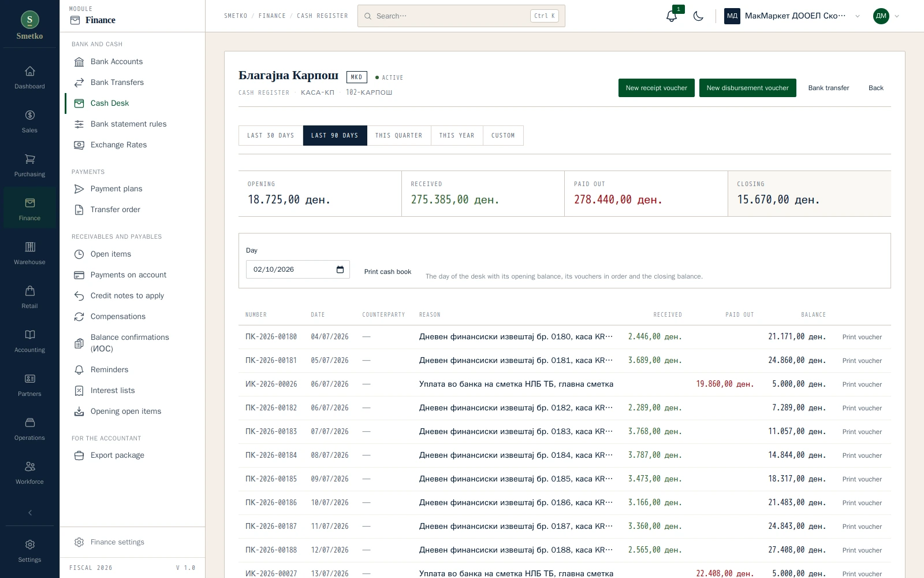924x578 pixels.
Task: Click the ДМ user avatar
Action: [x=881, y=16]
